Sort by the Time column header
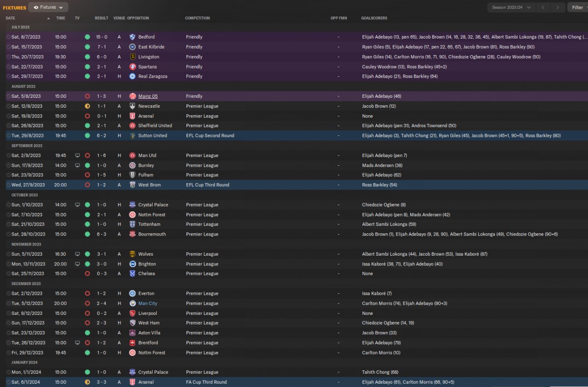This screenshot has height=387, width=588. [61, 18]
